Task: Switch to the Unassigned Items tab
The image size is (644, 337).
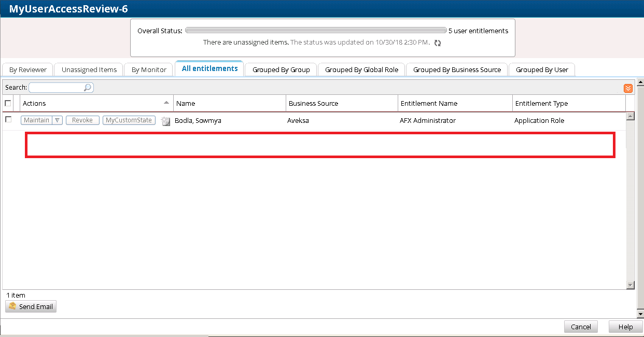Action: click(x=89, y=69)
